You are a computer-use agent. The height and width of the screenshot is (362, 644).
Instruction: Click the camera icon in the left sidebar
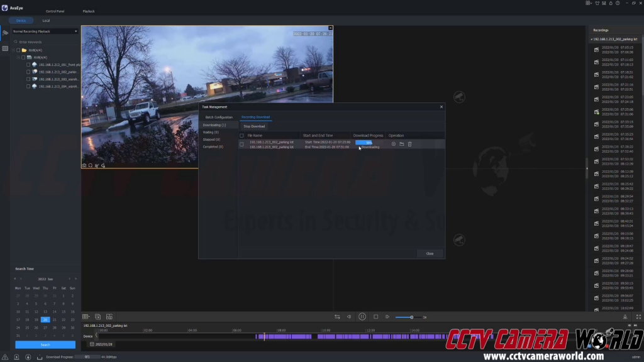[5, 32]
